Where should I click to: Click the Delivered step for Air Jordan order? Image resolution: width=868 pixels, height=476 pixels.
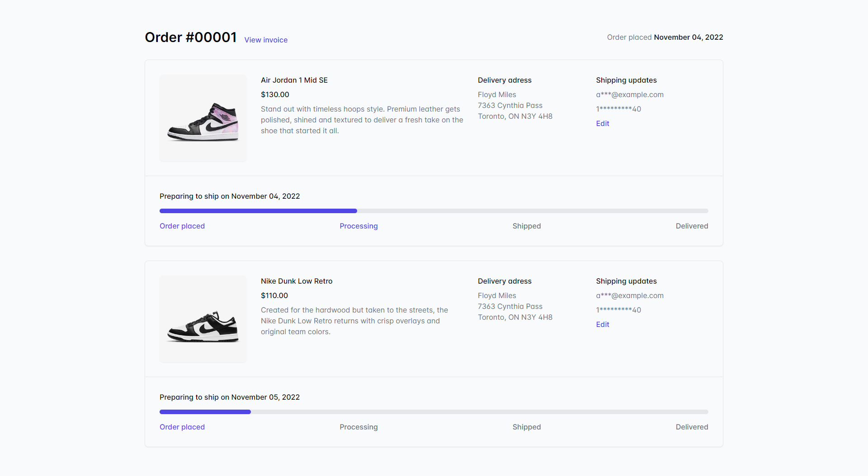point(692,226)
